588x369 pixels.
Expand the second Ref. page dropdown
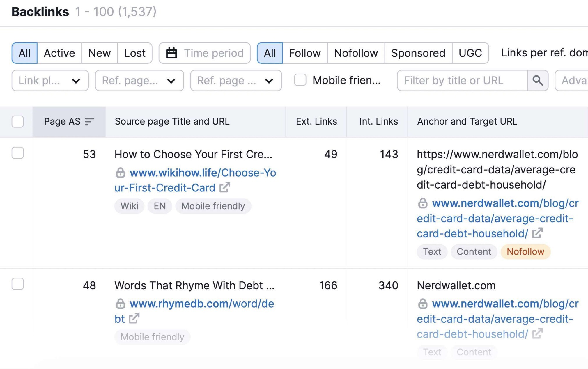[236, 81]
